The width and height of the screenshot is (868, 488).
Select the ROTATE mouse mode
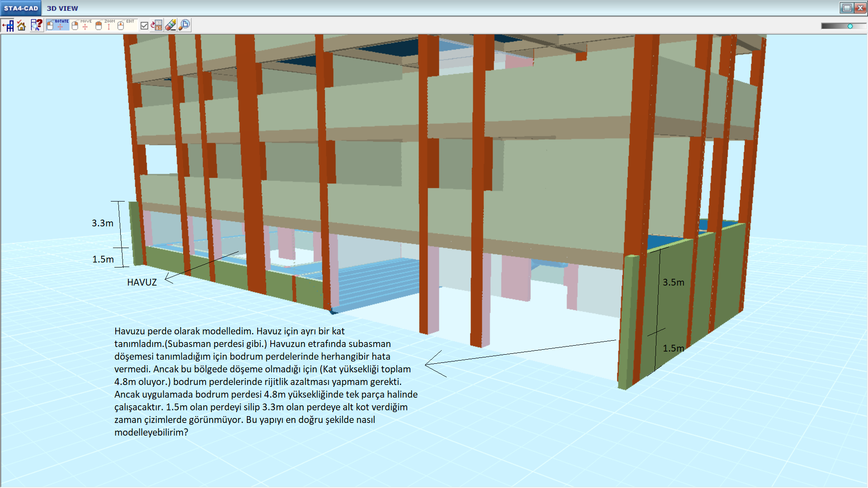[58, 25]
